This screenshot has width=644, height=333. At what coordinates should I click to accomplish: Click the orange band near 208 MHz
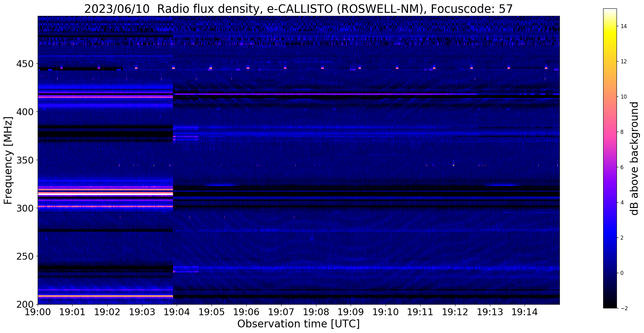pos(105,296)
